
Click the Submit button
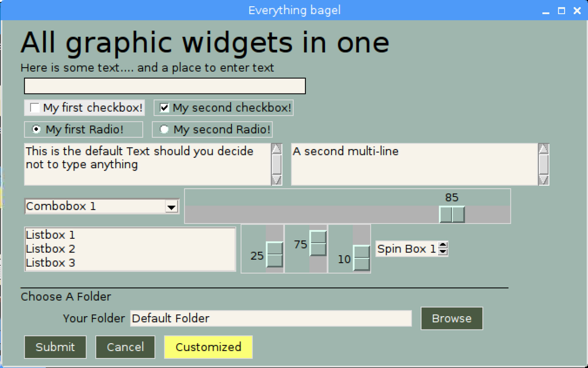[55, 347]
